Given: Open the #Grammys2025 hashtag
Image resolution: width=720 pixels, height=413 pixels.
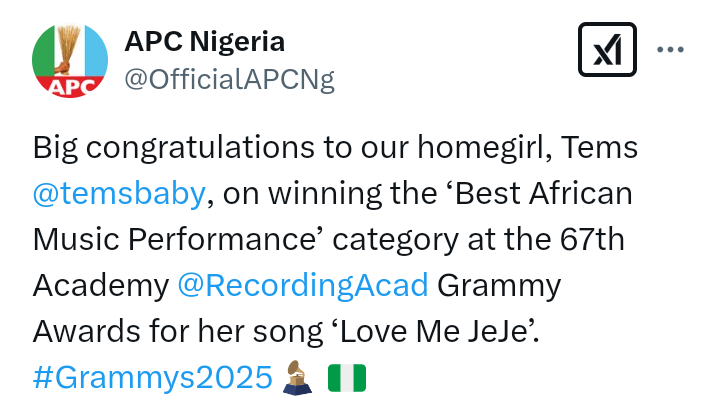Looking at the screenshot, I should pyautogui.click(x=152, y=377).
